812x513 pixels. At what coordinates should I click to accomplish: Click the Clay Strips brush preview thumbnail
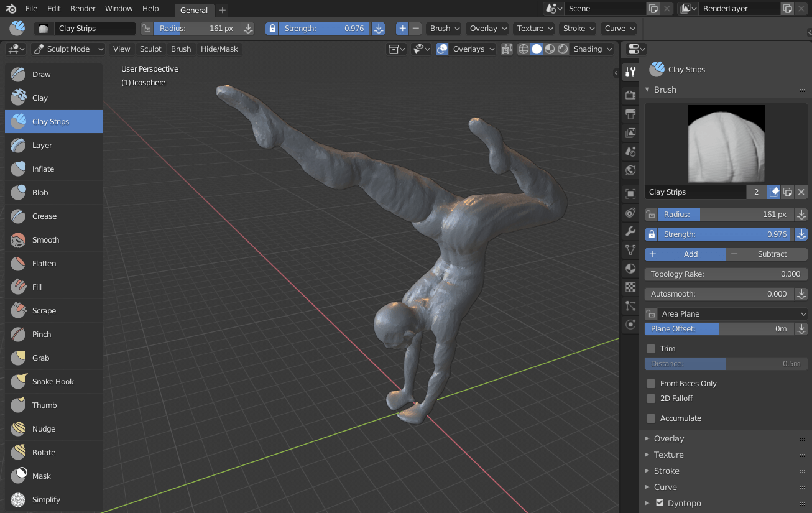(726, 144)
